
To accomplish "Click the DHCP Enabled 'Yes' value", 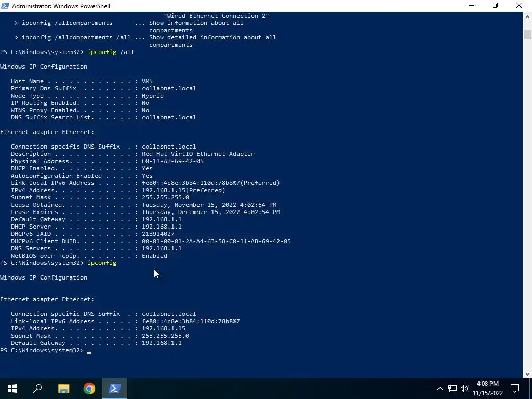I will point(147,168).
